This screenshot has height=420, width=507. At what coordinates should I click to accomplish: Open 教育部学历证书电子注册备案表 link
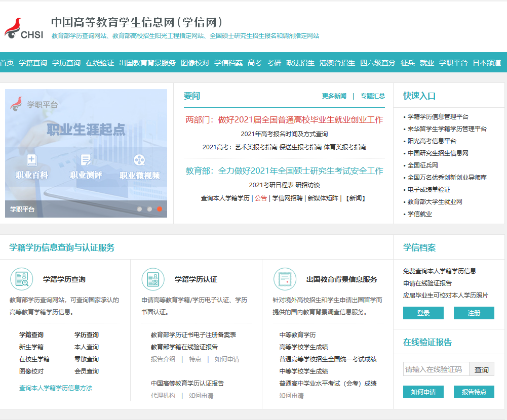click(x=193, y=335)
